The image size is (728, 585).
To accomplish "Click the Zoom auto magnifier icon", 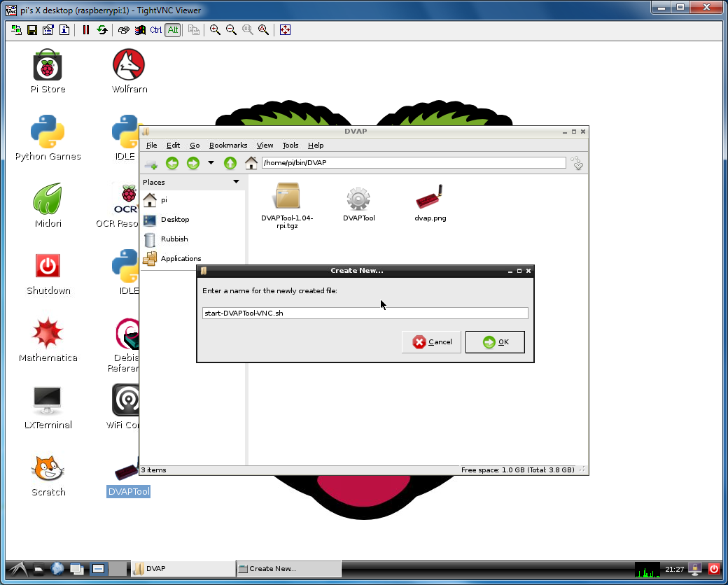I will click(x=263, y=29).
